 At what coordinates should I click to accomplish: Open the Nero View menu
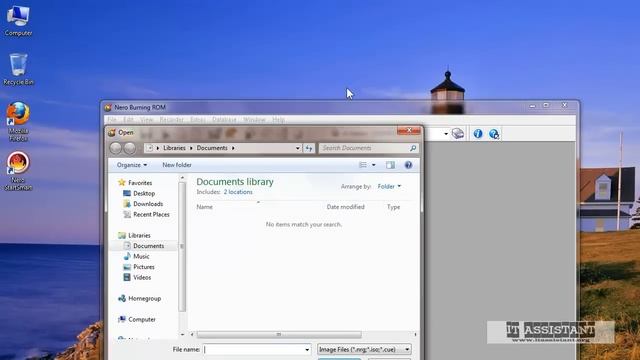pos(146,120)
